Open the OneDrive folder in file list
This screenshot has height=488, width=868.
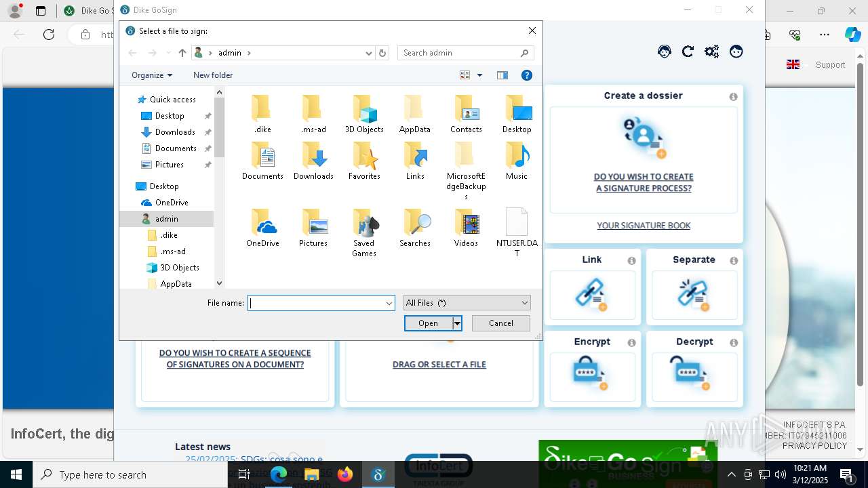tap(262, 228)
